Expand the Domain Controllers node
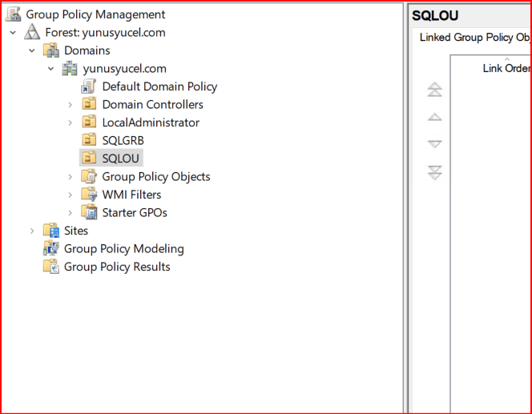532x414 pixels. [71, 105]
